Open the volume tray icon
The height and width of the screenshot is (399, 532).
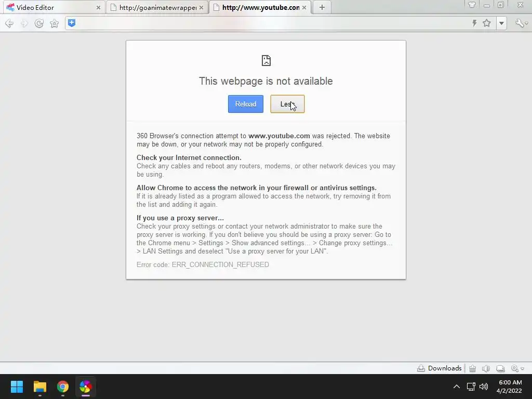(x=484, y=387)
